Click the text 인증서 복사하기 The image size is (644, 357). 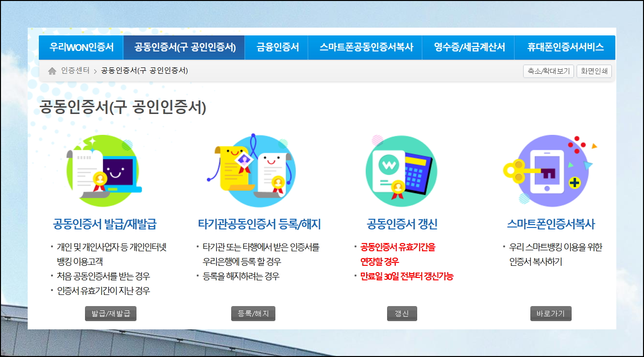536,262
